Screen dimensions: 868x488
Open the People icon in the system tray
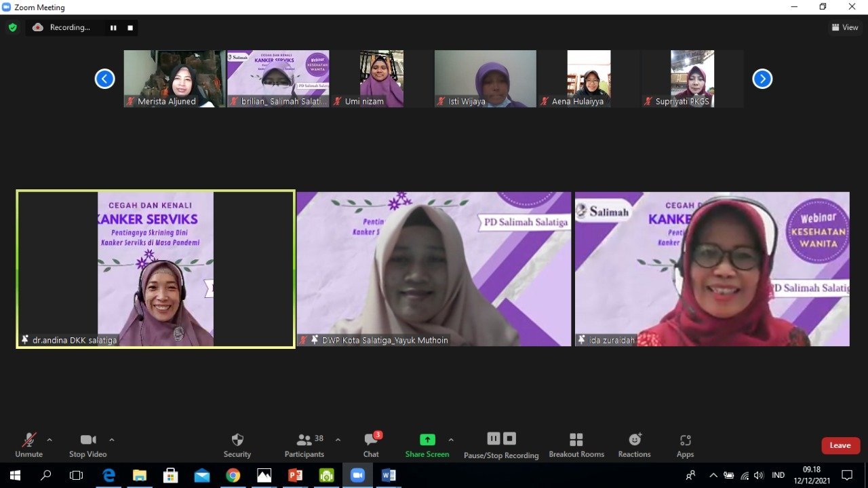(x=691, y=475)
